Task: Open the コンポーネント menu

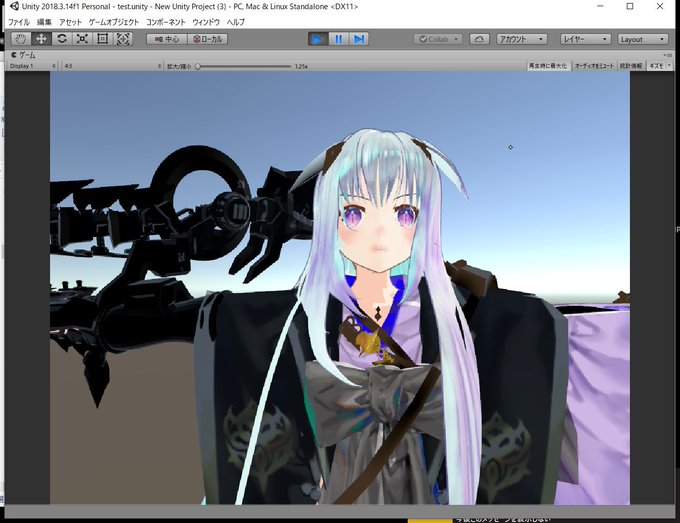Action: pos(166,22)
